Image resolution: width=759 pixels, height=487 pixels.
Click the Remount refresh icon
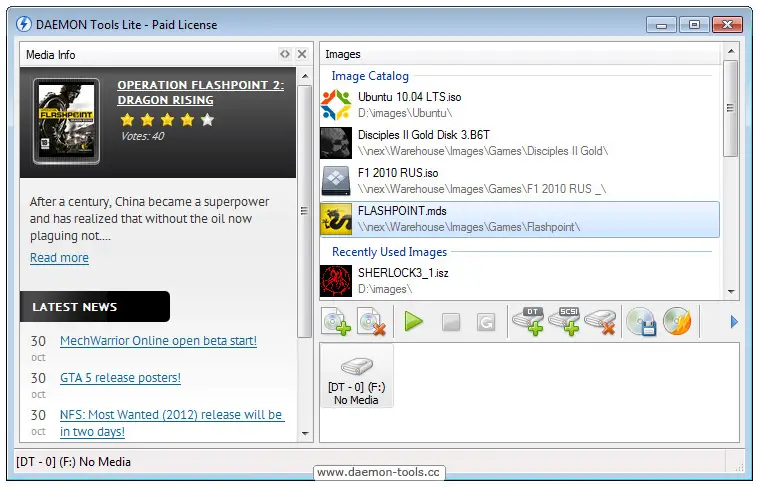[x=486, y=322]
